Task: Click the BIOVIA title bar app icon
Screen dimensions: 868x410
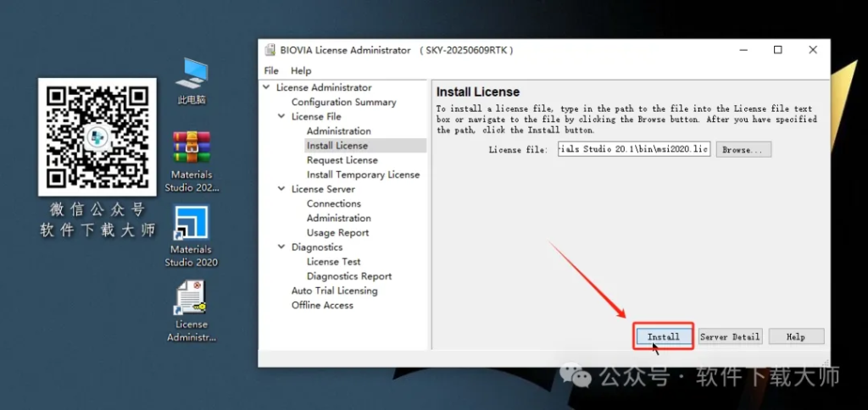Action: [x=270, y=50]
